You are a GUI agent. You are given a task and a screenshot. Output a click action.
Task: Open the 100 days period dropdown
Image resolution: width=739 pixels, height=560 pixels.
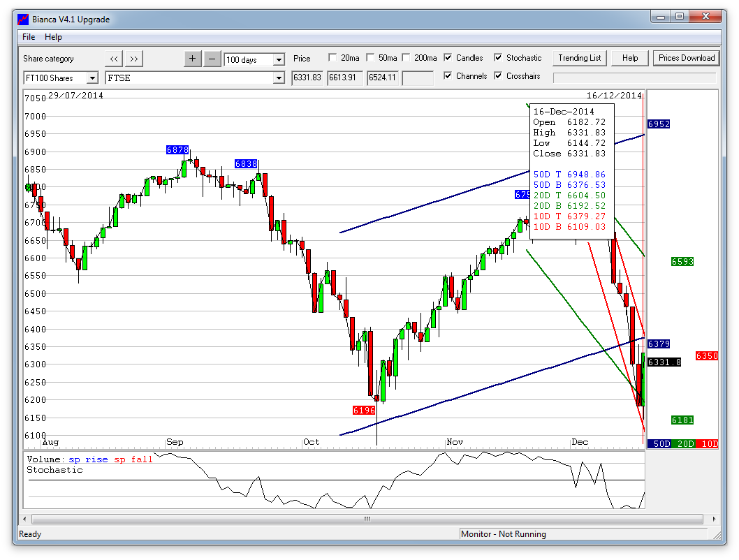click(279, 60)
